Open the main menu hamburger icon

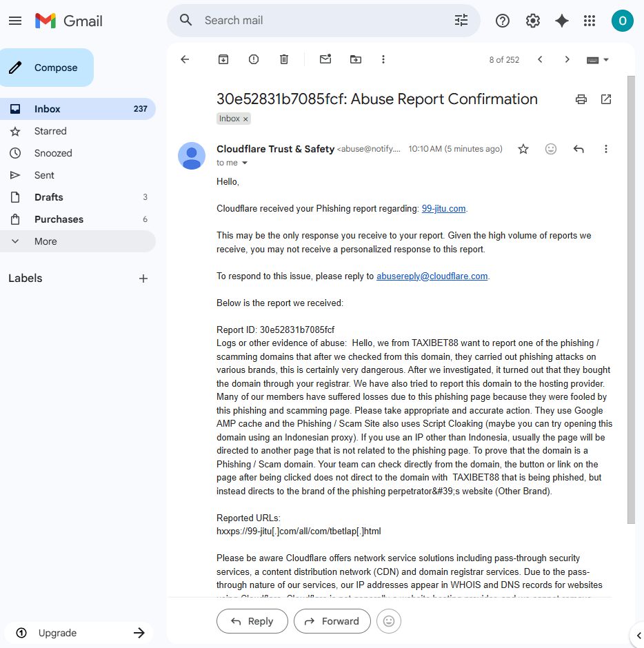point(15,21)
